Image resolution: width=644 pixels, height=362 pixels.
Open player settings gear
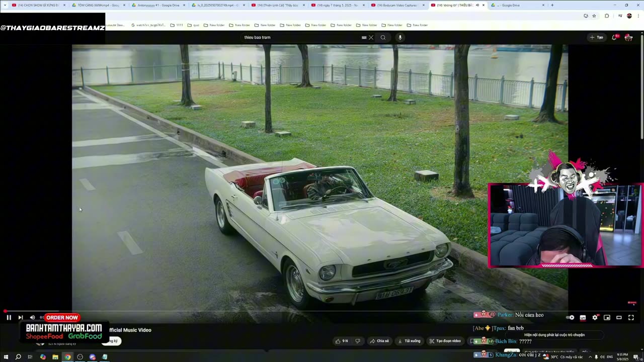pyautogui.click(x=595, y=317)
